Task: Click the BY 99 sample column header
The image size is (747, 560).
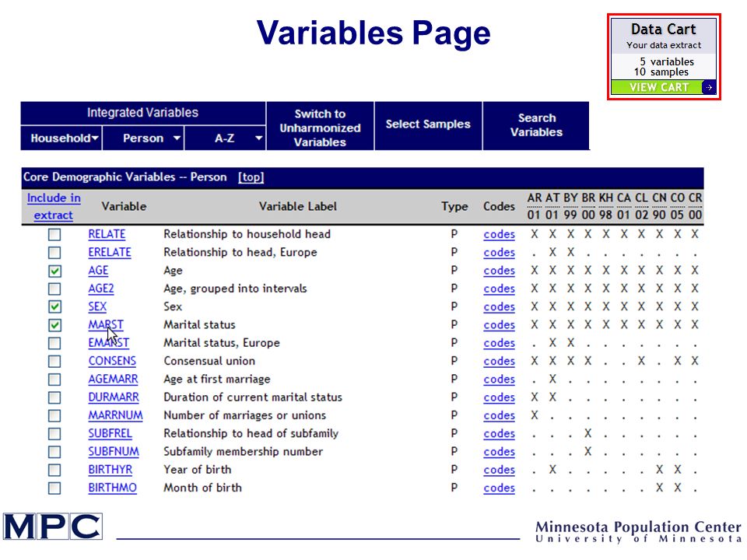Action: tap(570, 206)
